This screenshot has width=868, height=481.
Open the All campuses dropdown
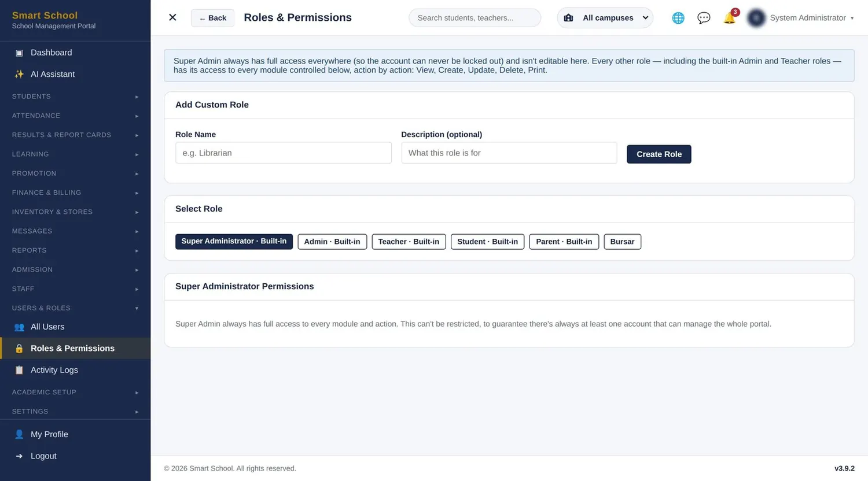click(605, 18)
